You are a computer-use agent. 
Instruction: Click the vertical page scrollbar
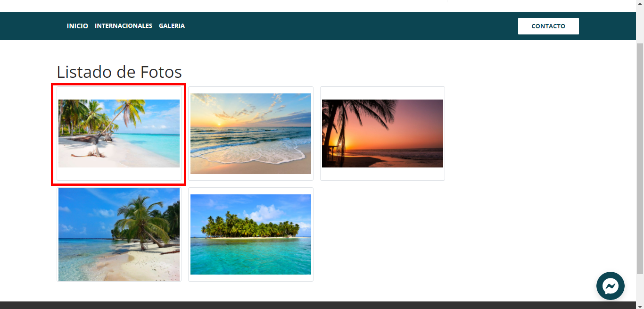click(640, 158)
